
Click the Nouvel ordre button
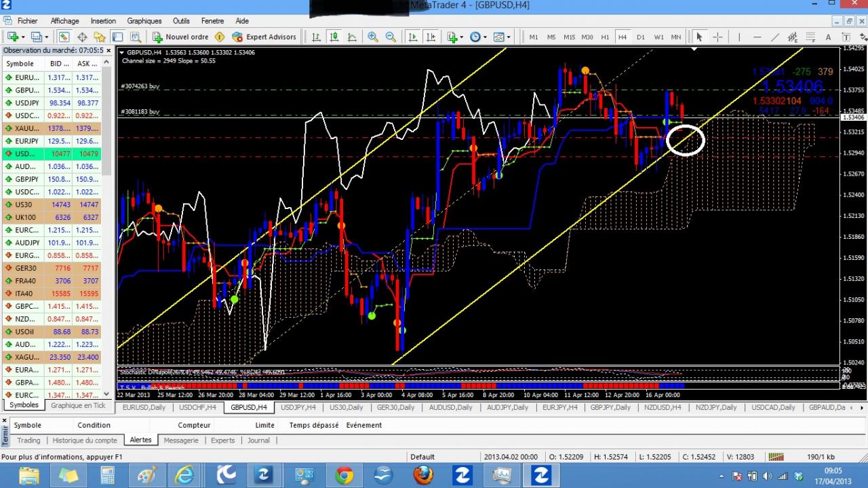(x=180, y=37)
